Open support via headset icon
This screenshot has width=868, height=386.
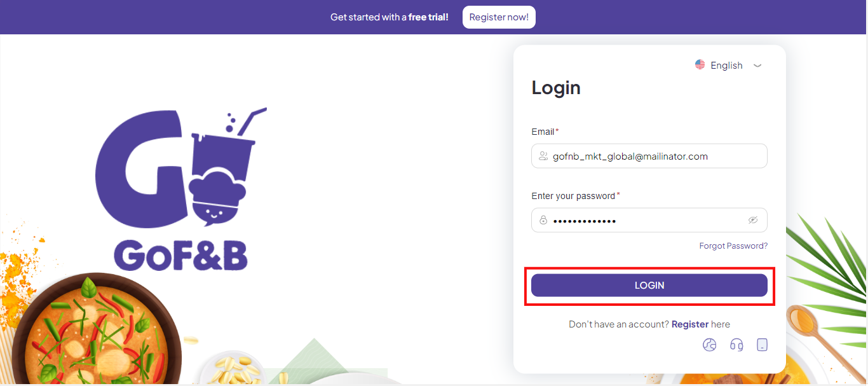point(736,345)
